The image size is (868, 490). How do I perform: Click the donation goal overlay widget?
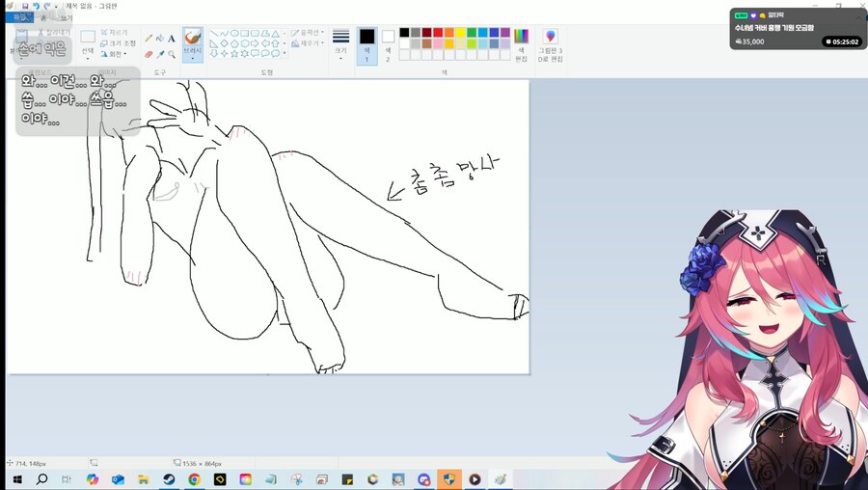click(798, 29)
